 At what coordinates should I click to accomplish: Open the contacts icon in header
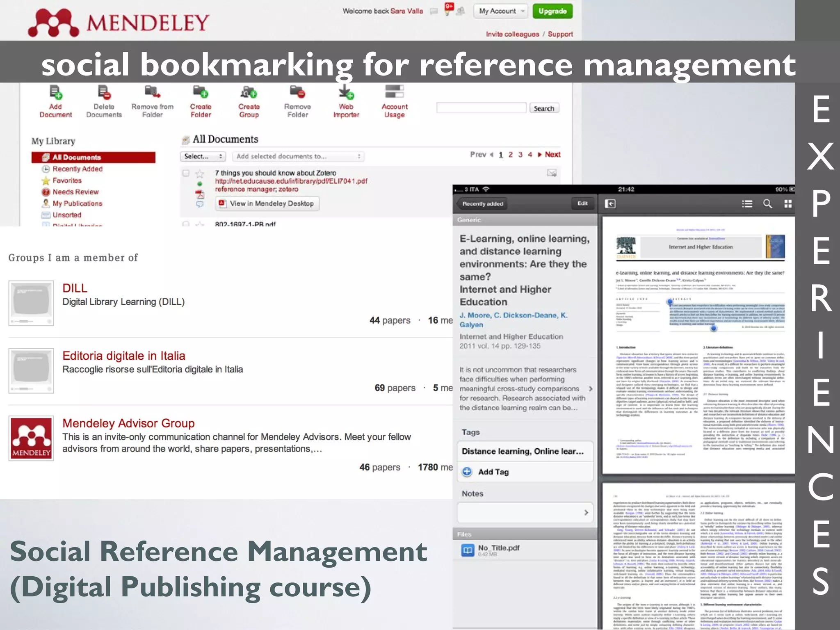(461, 11)
